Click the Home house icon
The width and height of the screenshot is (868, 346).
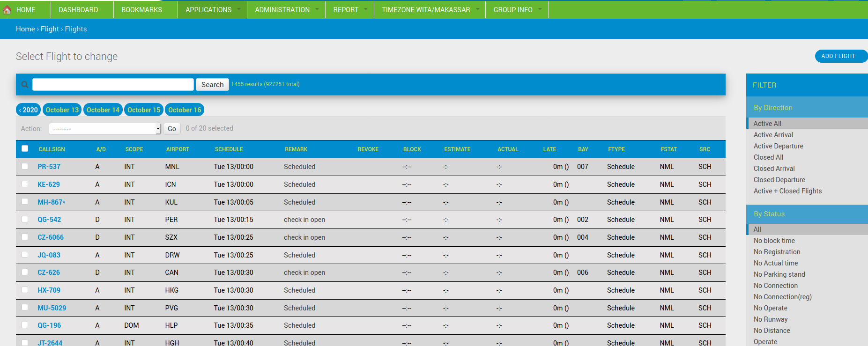click(7, 10)
